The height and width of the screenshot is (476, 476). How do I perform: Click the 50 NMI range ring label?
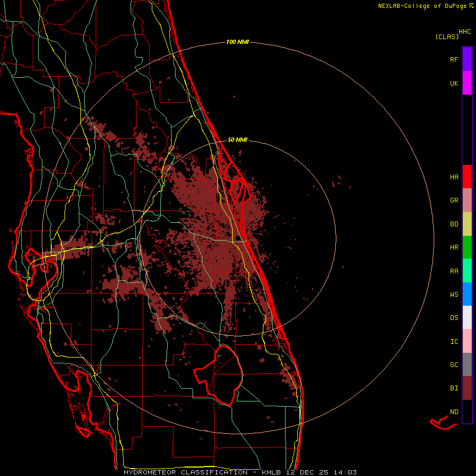pos(237,140)
